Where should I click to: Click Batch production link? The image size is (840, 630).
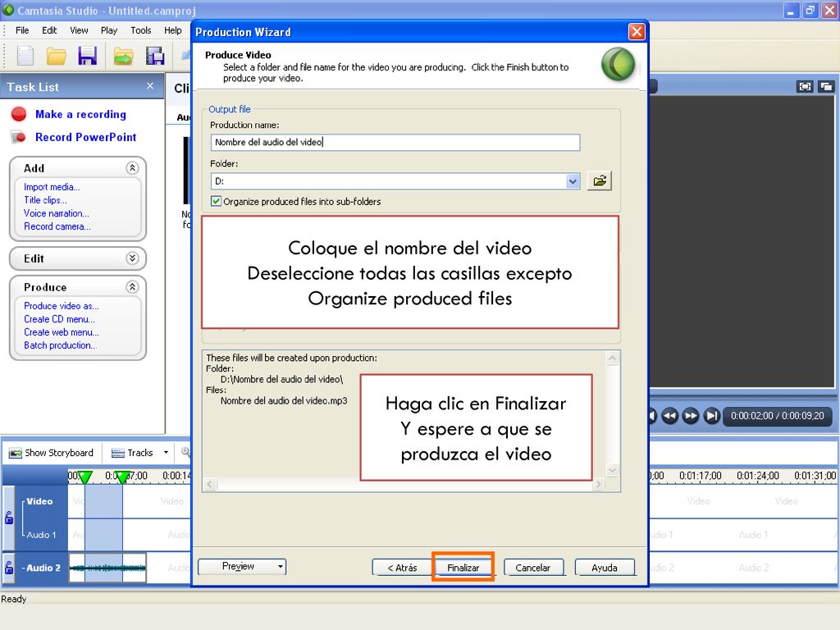click(60, 345)
